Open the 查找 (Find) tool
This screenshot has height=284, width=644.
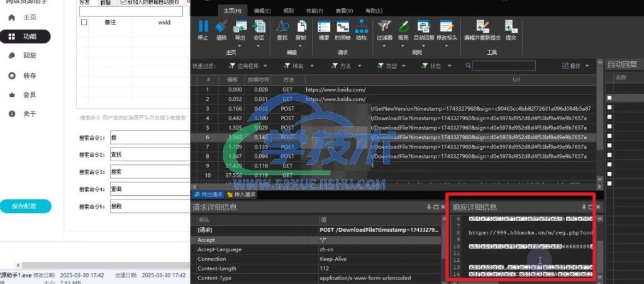click(x=282, y=29)
